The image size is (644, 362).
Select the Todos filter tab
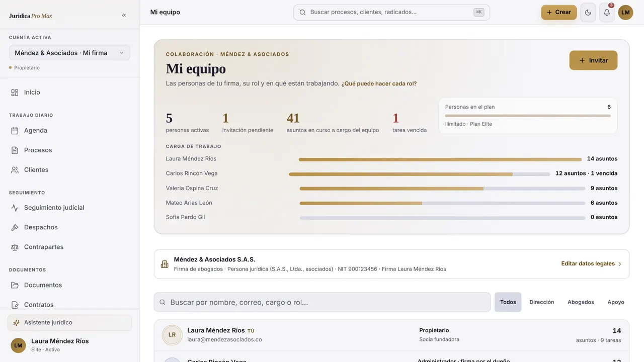pos(508,302)
